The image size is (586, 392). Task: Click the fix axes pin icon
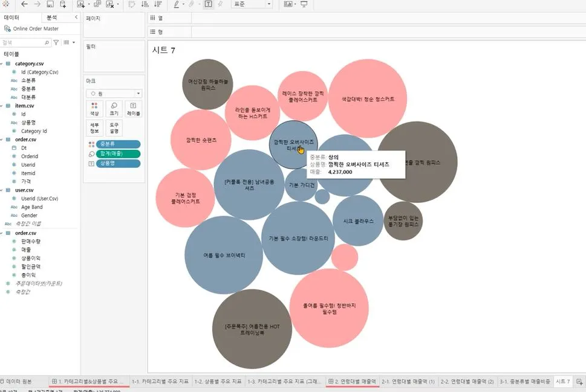221,4
